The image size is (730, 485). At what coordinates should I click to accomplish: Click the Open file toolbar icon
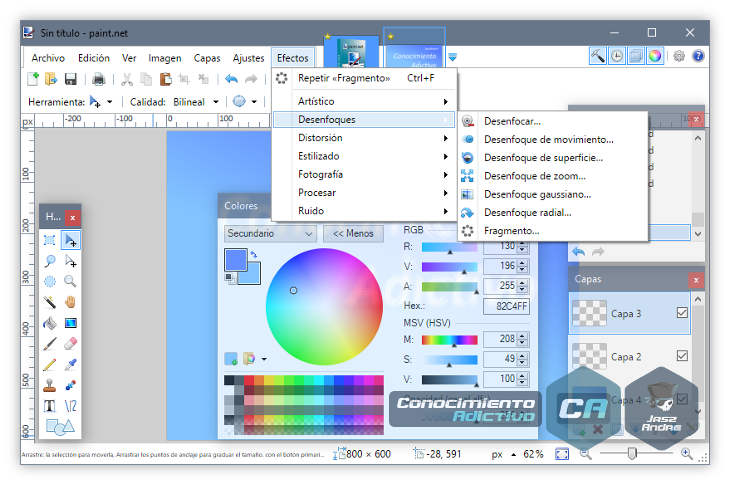(51, 79)
